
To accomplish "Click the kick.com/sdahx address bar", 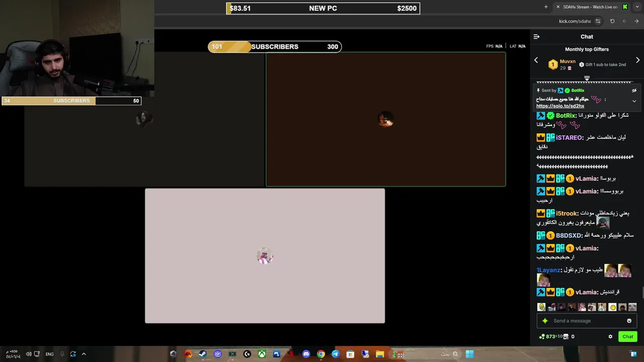I will [575, 21].
